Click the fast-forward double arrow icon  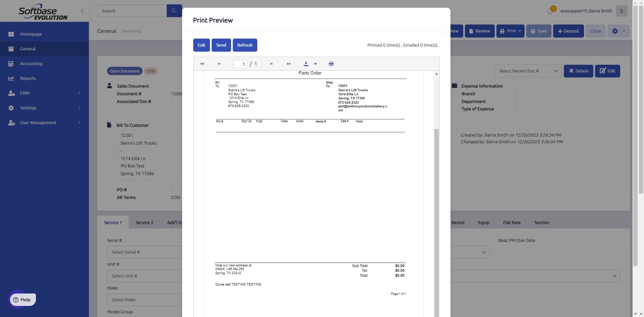[288, 64]
